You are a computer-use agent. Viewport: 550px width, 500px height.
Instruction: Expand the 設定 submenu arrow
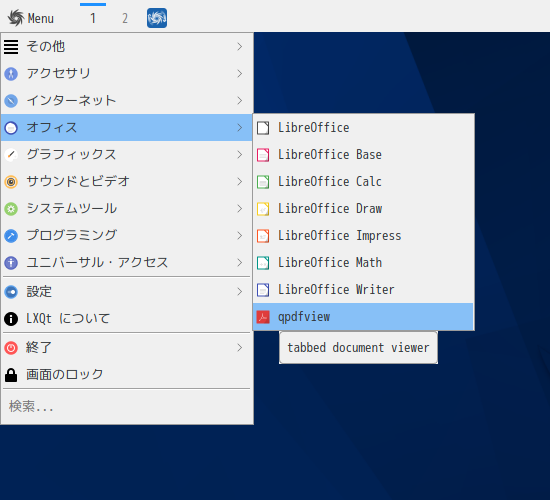(x=240, y=292)
